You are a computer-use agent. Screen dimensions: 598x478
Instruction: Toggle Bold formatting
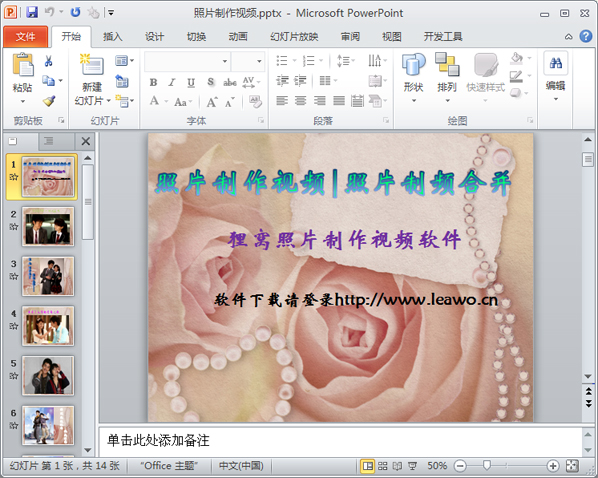click(x=153, y=82)
